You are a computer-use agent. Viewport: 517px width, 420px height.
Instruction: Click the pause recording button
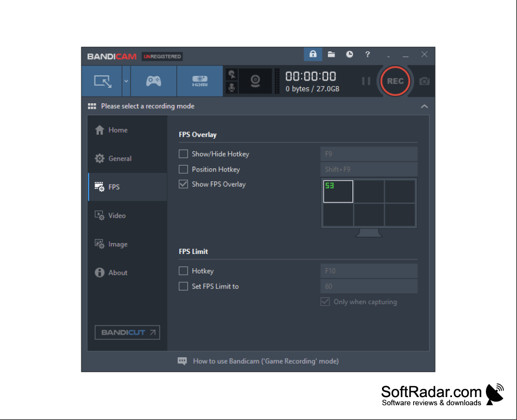point(366,81)
